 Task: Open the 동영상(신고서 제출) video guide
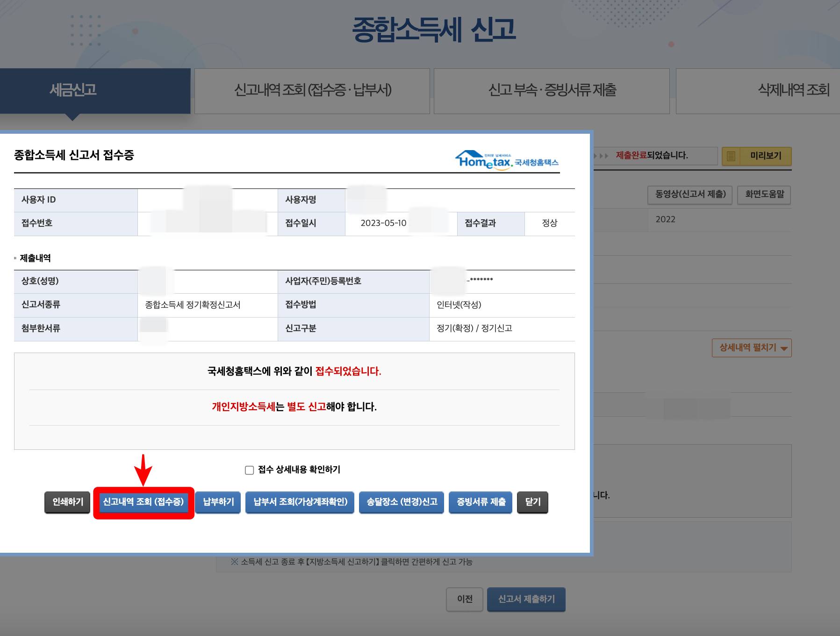689,195
